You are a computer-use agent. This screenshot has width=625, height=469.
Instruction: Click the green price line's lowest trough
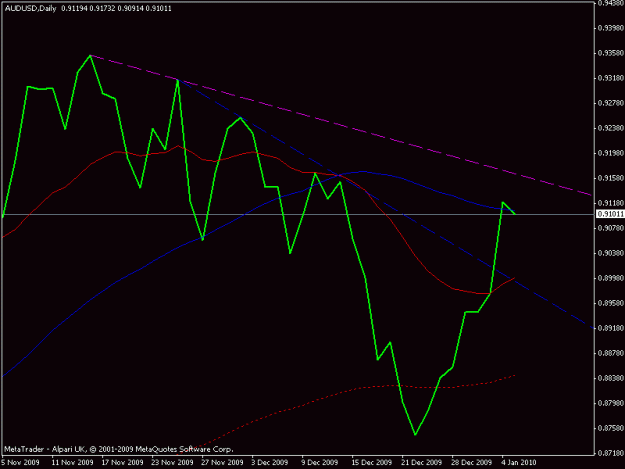[x=415, y=434]
